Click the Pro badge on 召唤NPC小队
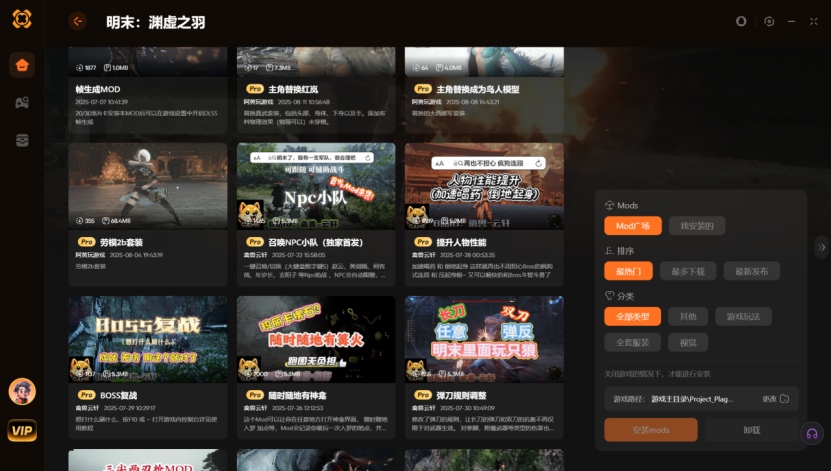831x471 pixels. [x=255, y=242]
